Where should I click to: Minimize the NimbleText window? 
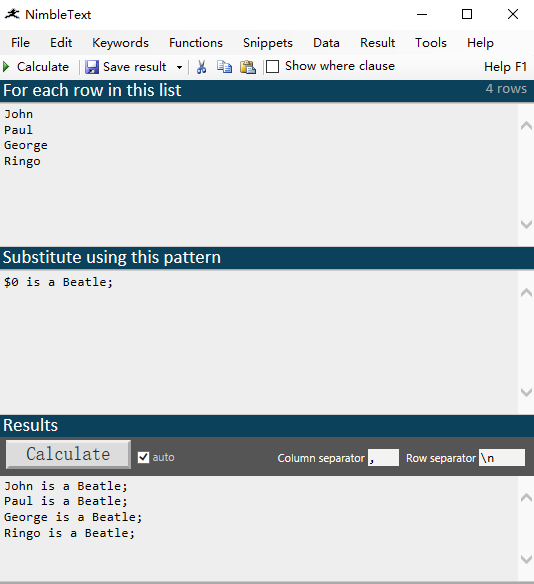click(x=422, y=15)
